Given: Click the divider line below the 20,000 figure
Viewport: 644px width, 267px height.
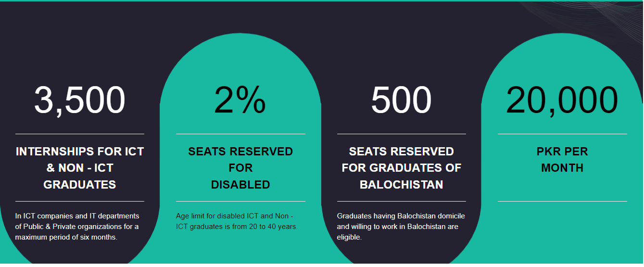Looking at the screenshot, I should point(562,134).
